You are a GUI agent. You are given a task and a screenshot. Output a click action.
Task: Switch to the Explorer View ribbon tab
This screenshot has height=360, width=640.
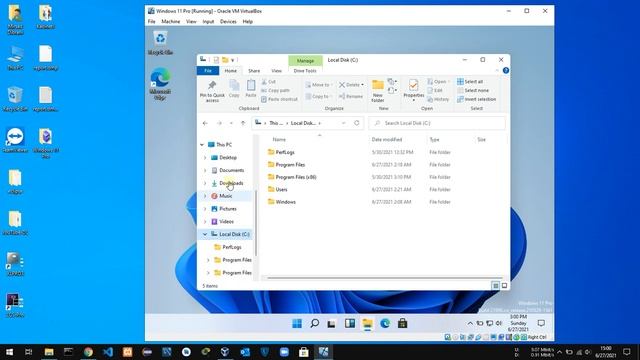(x=276, y=71)
